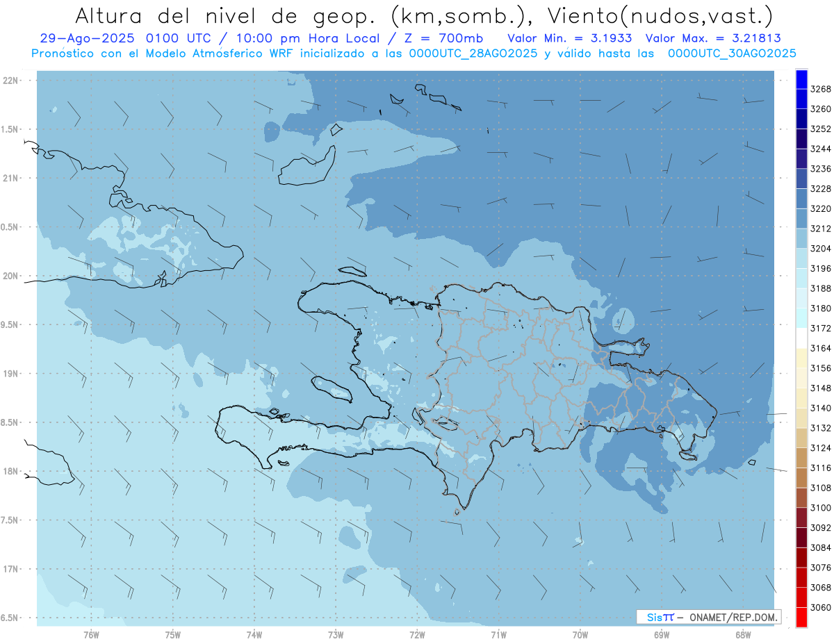Click the 3268 value on the color legend
Screen dimensions: 834x644
coord(821,89)
